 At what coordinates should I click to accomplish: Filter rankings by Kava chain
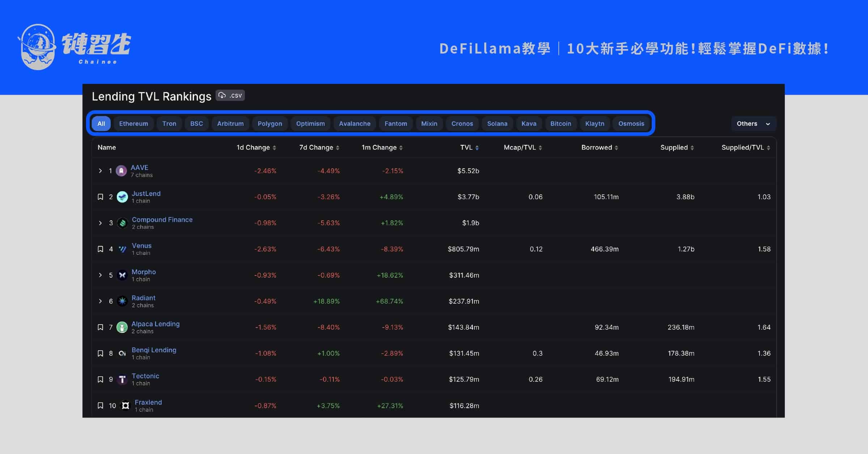tap(529, 124)
